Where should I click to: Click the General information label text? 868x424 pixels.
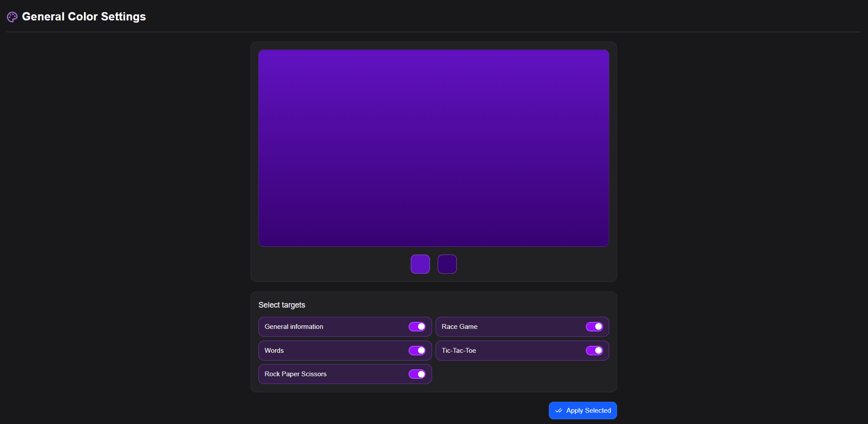coord(294,327)
